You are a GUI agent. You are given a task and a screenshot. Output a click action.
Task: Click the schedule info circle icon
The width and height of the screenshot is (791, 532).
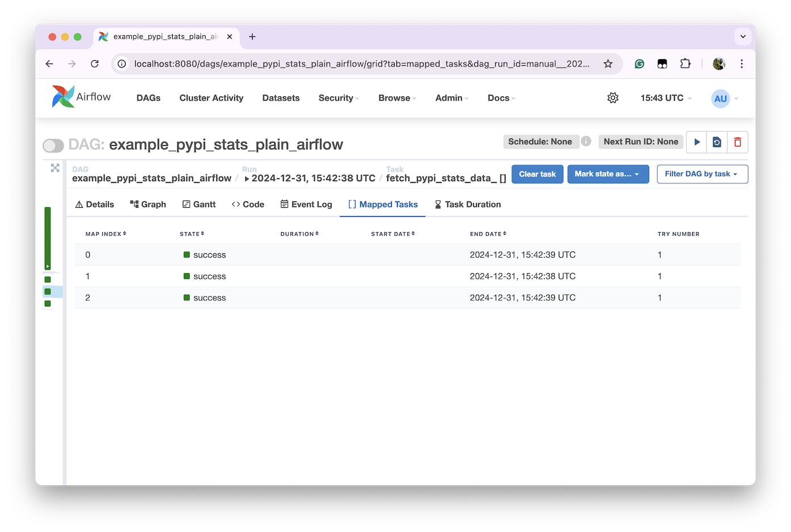(586, 141)
